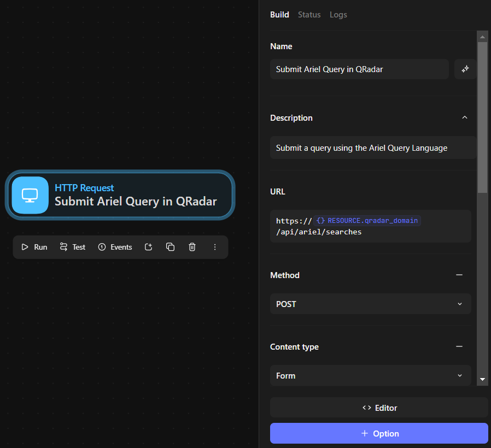Switch to the Status tab

coord(309,15)
